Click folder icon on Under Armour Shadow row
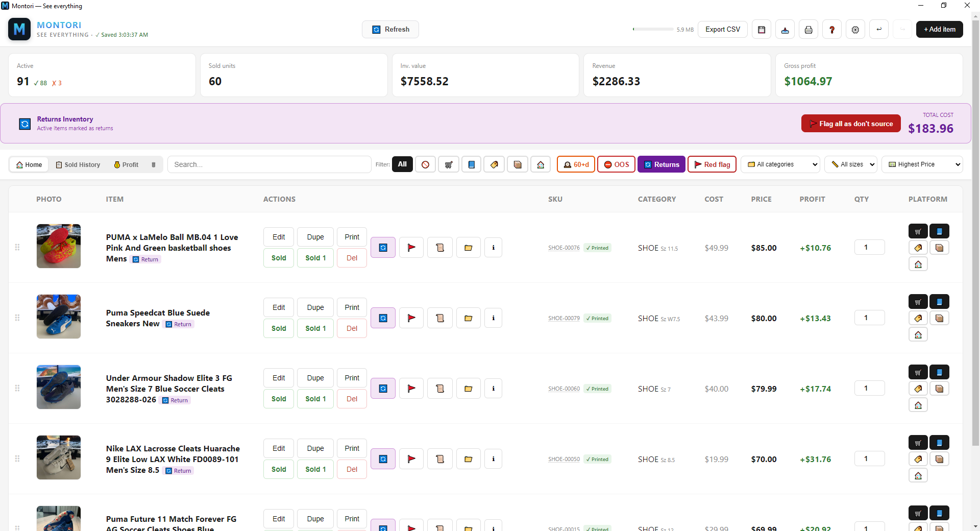Image resolution: width=980 pixels, height=531 pixels. pyautogui.click(x=469, y=389)
